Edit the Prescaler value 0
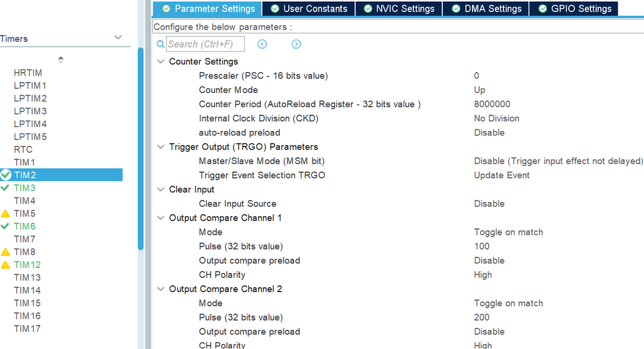Screen dimensions: 644x349 click(x=476, y=75)
